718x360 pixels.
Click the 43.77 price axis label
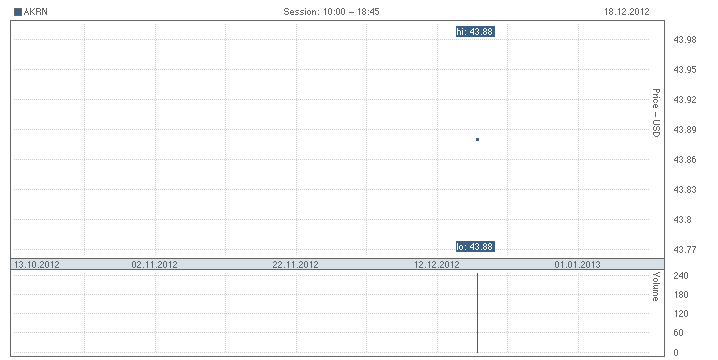685,250
